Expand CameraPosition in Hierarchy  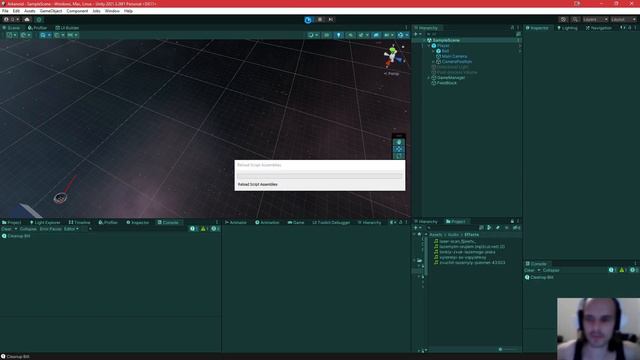coord(433,62)
